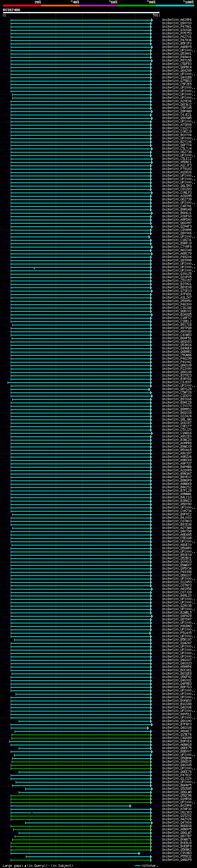Select the UniRef100_O22424 label
Viewport: 197px width, 868px height.
coord(177,417)
